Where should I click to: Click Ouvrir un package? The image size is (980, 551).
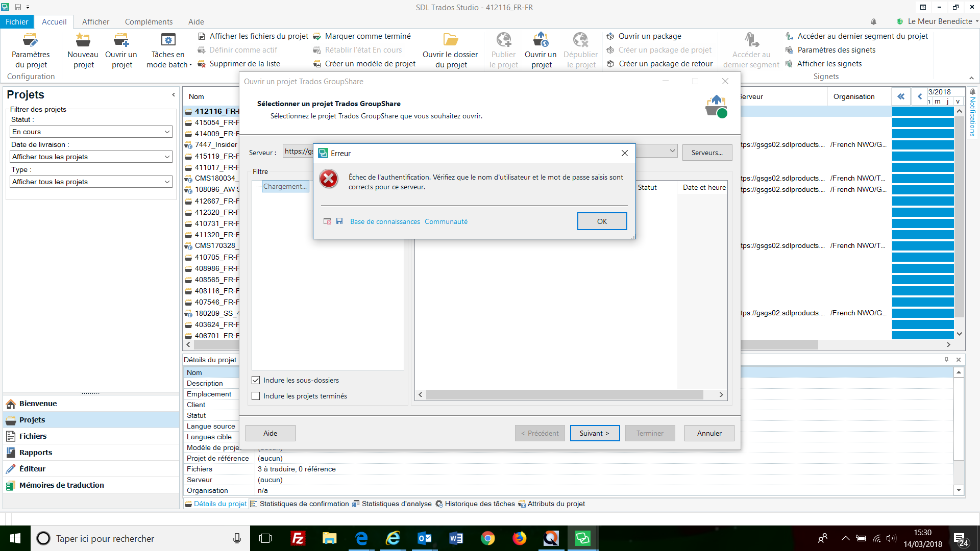644,36
